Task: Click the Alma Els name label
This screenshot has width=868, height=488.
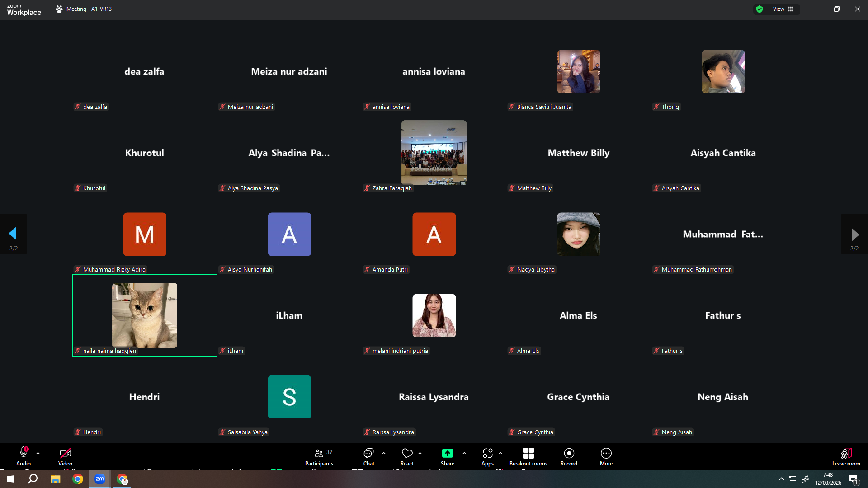Action: click(524, 351)
